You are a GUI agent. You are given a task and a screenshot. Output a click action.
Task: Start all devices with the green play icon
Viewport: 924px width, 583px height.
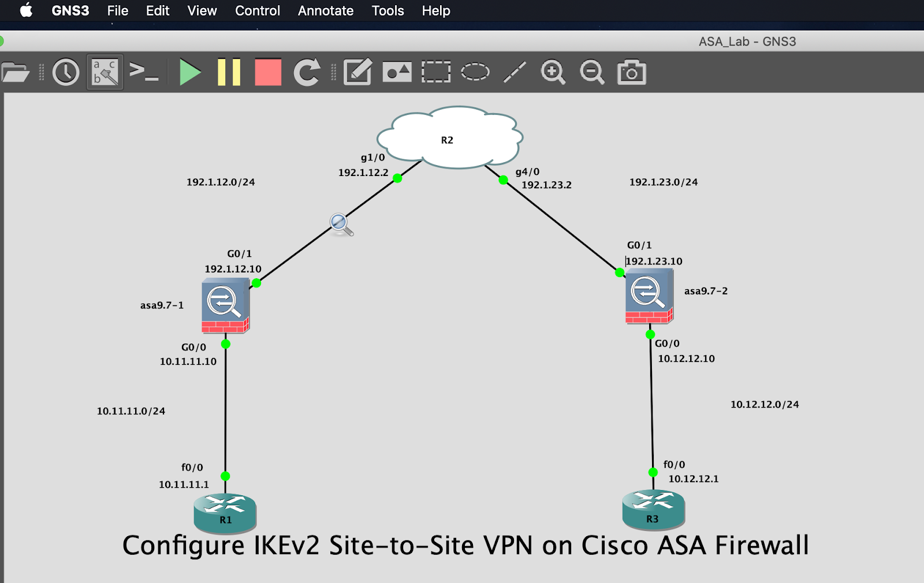189,72
